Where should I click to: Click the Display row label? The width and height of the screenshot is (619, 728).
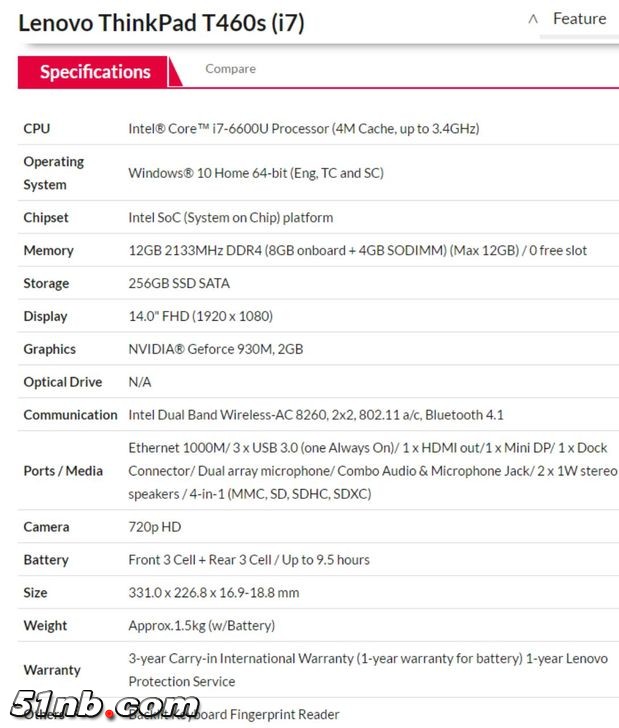pyautogui.click(x=45, y=317)
